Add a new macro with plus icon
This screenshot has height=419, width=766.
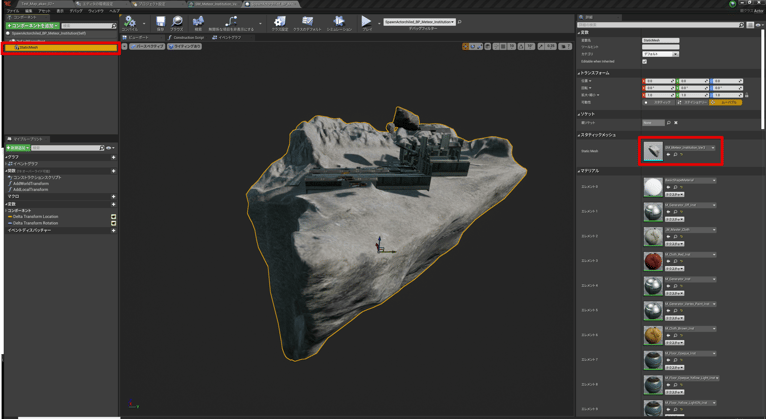[113, 197]
